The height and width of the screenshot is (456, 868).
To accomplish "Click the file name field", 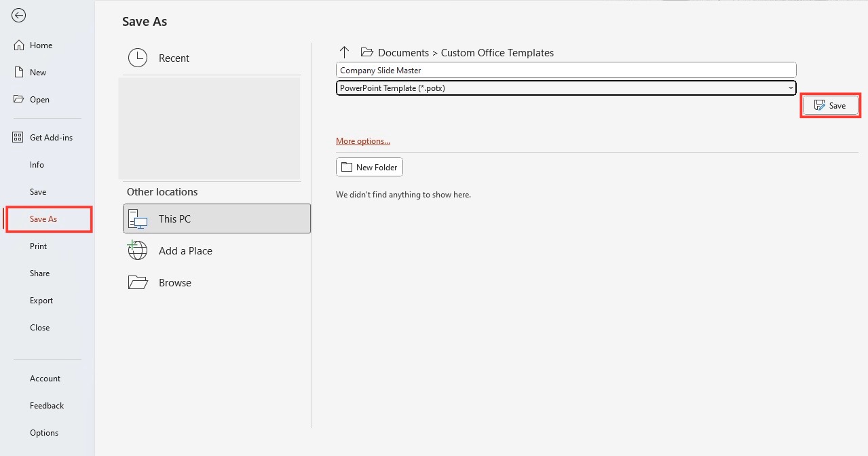I will [566, 70].
